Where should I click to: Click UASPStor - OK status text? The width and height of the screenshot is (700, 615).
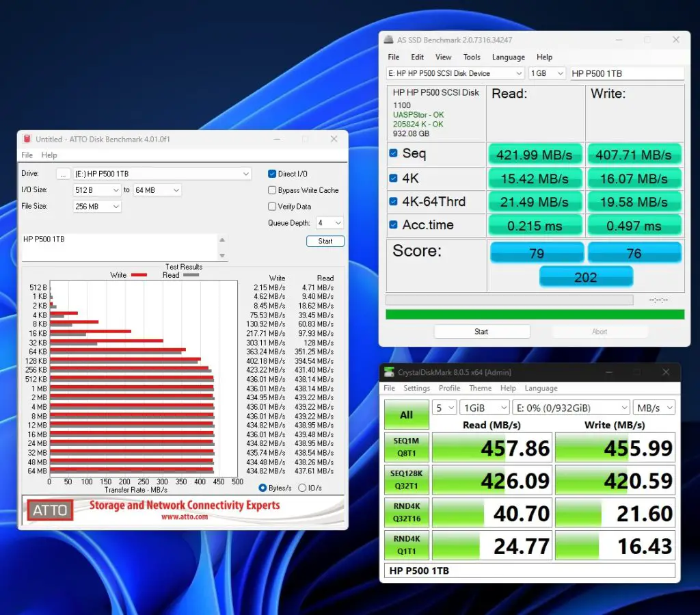(418, 115)
